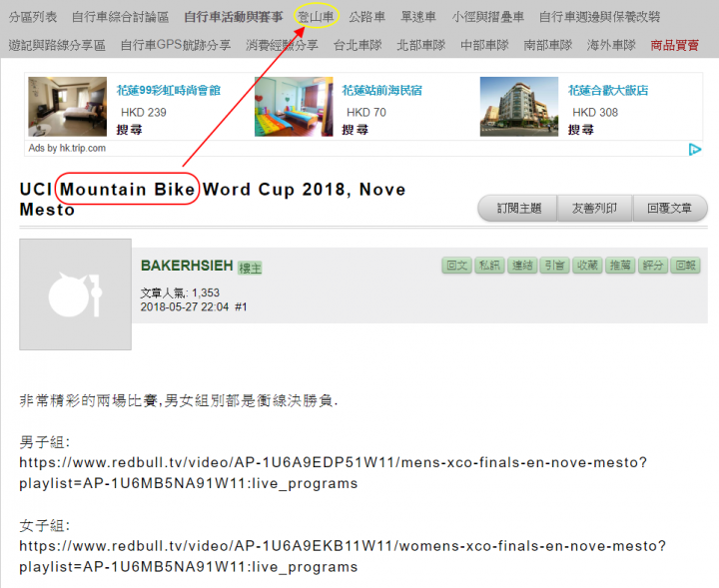Open BAKERHSIEH's default avatar image
The width and height of the screenshot is (719, 588).
(75, 294)
